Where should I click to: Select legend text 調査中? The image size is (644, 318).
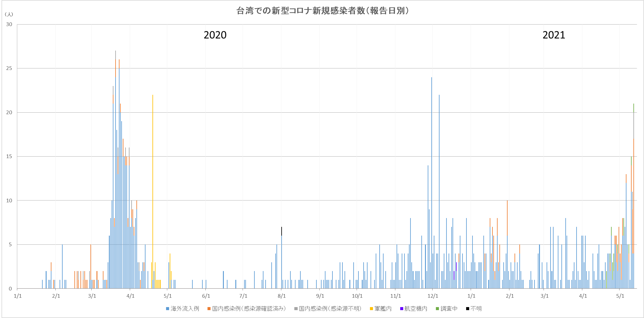coord(449,309)
